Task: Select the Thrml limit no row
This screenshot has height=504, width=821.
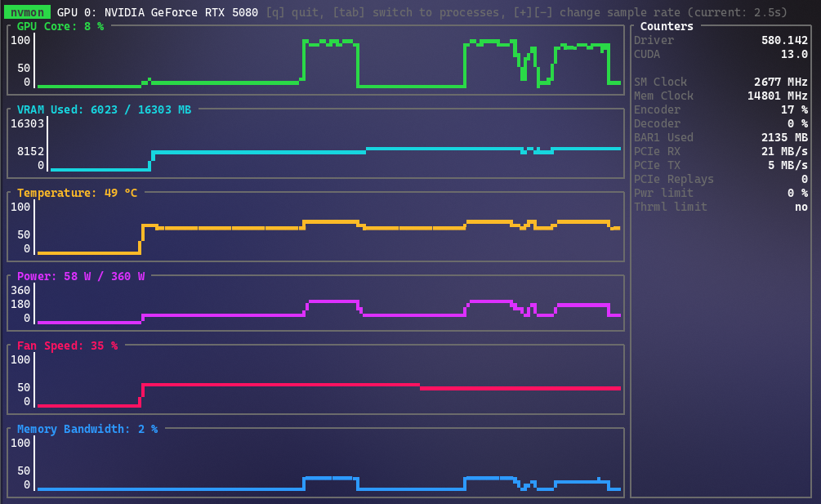Action: click(721, 207)
